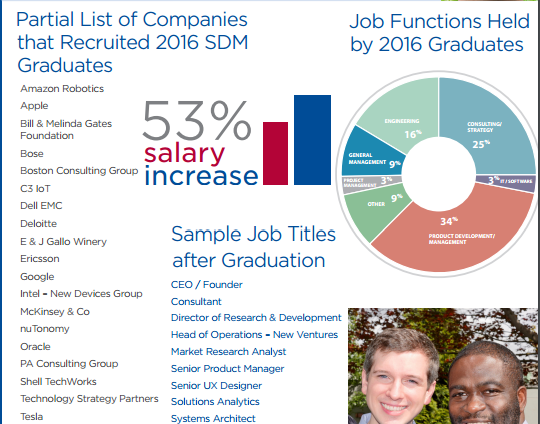Click the IT/Software 3% purple slice

point(506,182)
